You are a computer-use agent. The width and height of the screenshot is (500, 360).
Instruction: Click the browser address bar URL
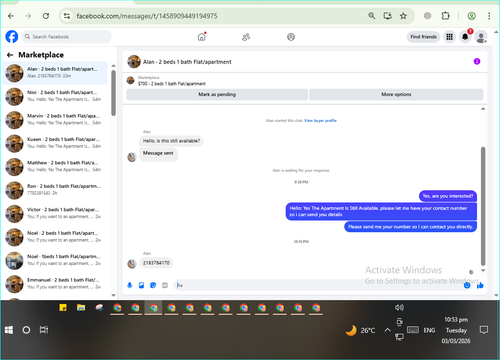coord(147,16)
